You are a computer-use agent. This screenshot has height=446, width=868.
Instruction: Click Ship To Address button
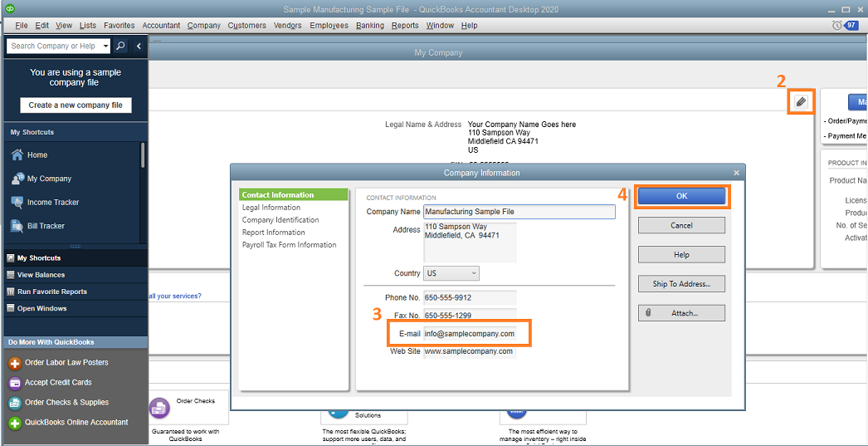click(681, 284)
